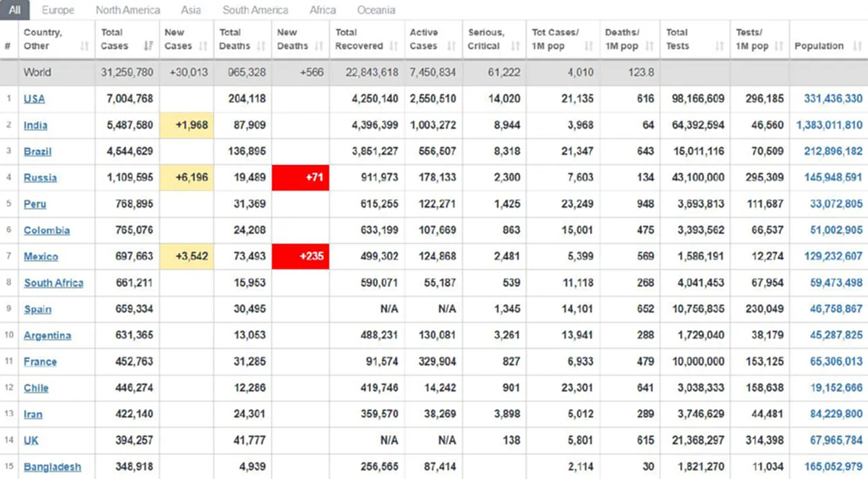Sort by Total Recovered sort icon
The width and height of the screenshot is (868, 479).
(393, 46)
